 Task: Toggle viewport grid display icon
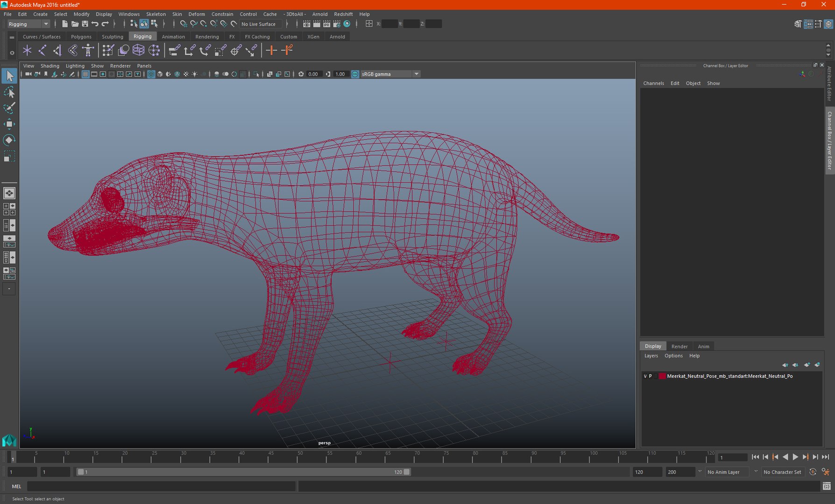click(85, 74)
